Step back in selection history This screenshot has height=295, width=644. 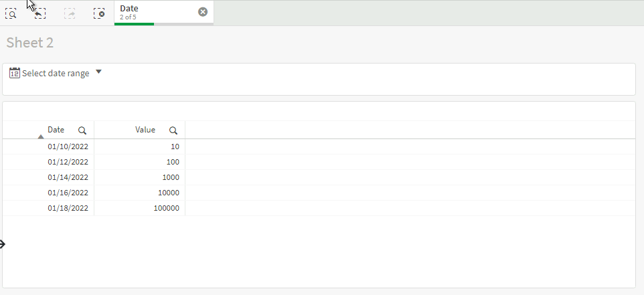40,13
